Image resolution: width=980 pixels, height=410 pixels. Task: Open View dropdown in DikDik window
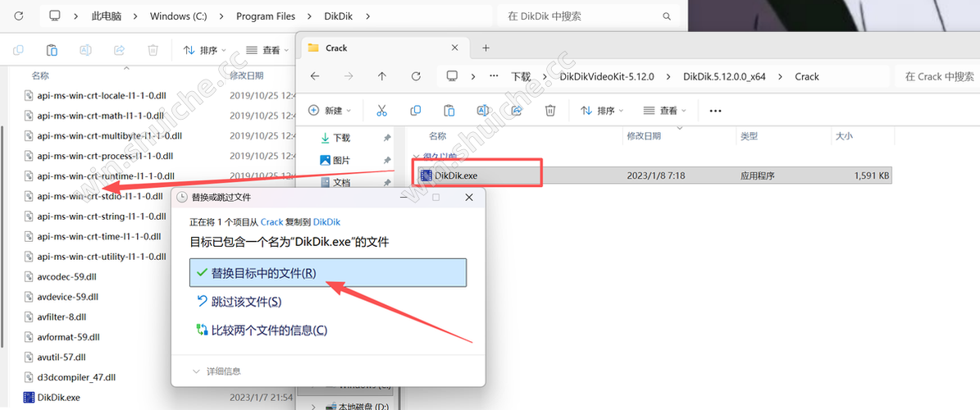click(267, 50)
